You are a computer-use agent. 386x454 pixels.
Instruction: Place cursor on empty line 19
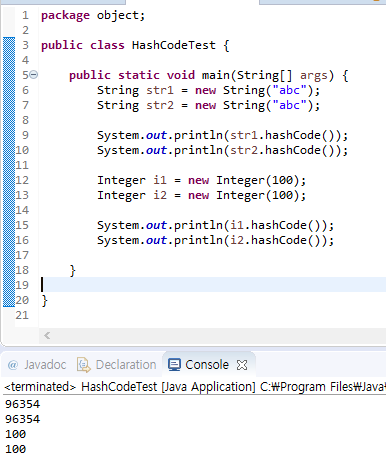click(213, 285)
